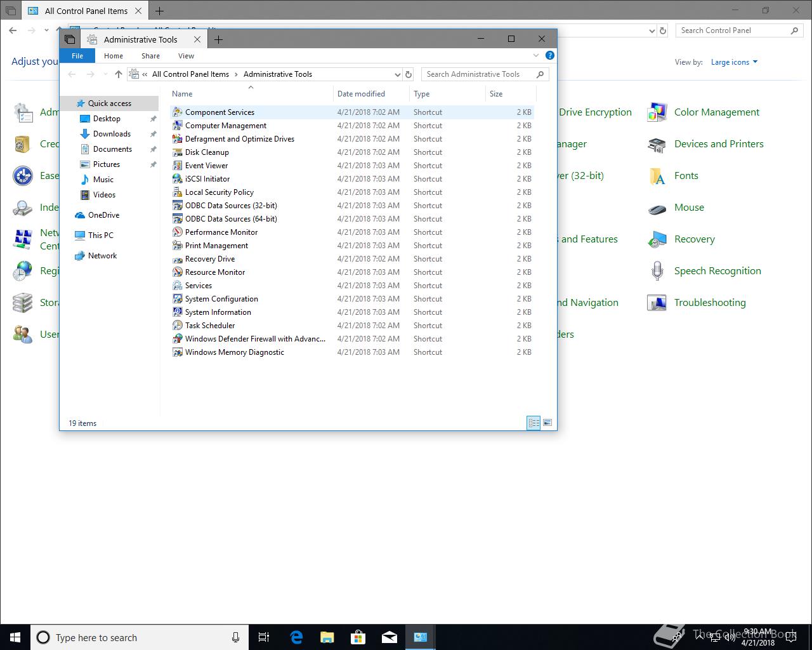Screen dimensions: 812x650
Task: Open OneDrive in navigation pane
Action: 103,215
